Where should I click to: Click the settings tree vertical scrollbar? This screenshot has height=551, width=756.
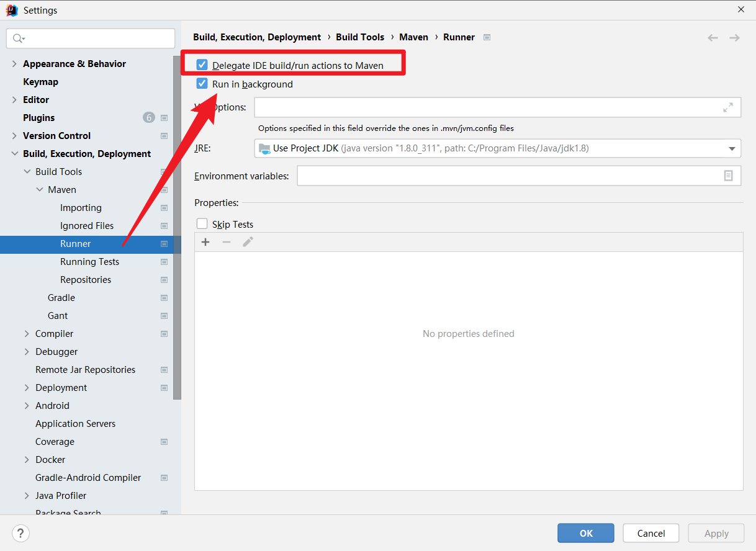tap(177, 228)
